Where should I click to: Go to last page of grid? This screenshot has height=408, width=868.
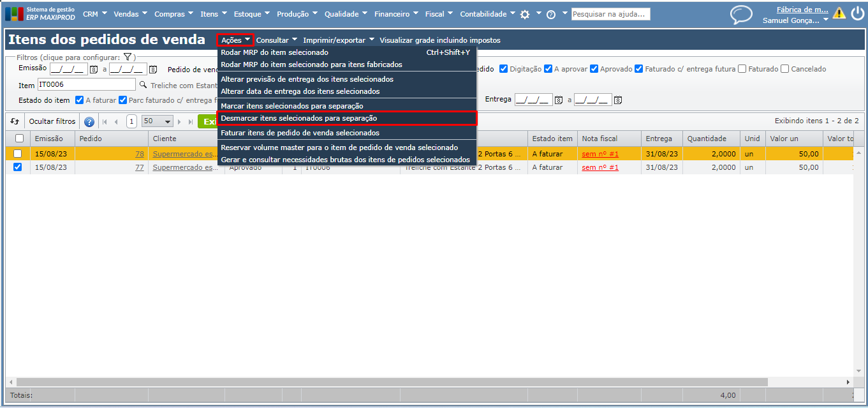191,121
